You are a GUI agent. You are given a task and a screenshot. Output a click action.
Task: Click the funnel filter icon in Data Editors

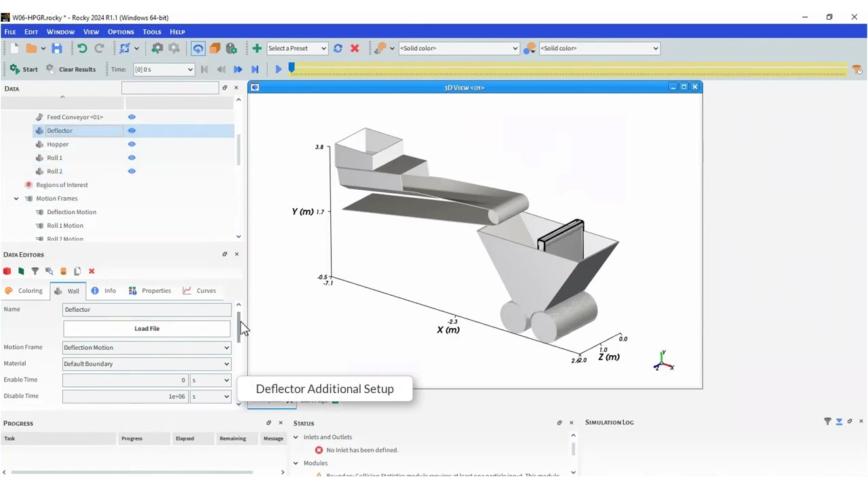[x=35, y=271]
